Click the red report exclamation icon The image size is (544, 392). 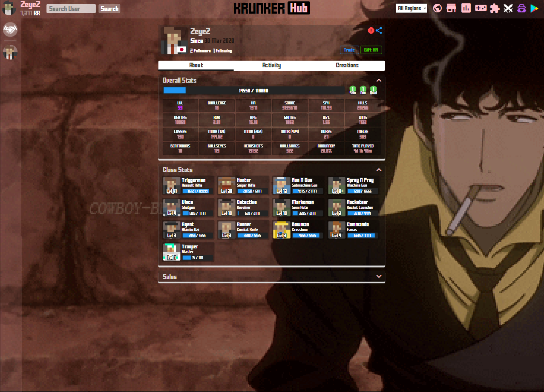coord(371,31)
